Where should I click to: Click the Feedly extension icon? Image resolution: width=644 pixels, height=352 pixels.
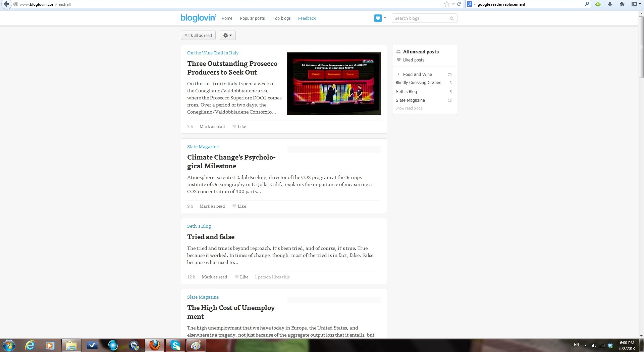point(598,4)
